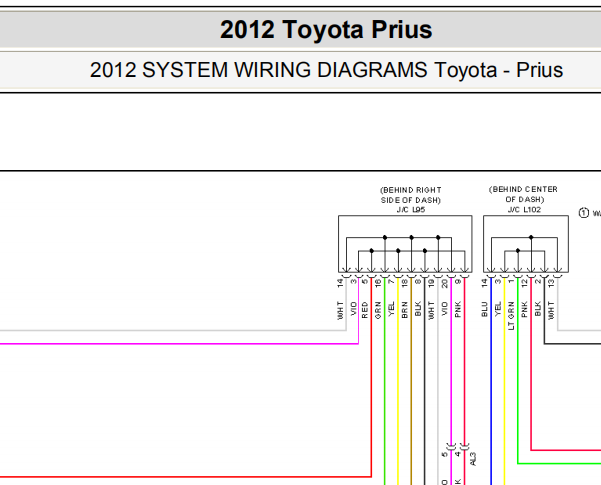The image size is (601, 485).
Task: Select the "J/C L95" connector label
Action: tap(411, 210)
